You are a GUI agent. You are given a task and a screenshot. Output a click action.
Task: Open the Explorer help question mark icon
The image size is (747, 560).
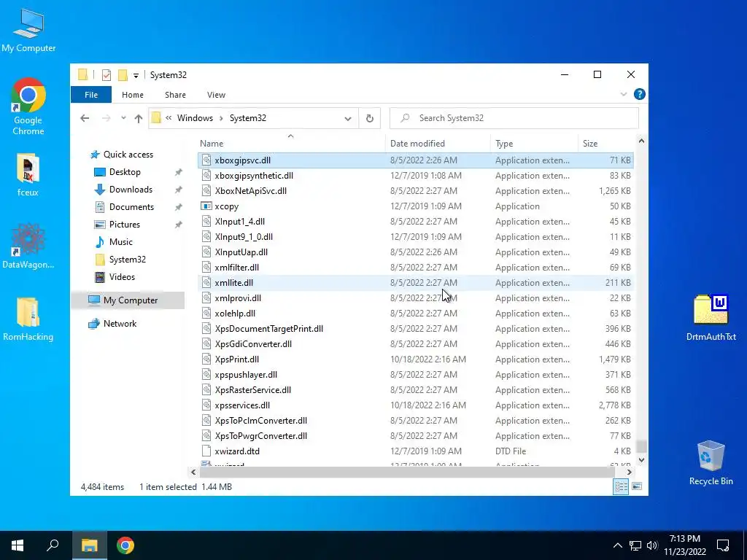click(639, 94)
